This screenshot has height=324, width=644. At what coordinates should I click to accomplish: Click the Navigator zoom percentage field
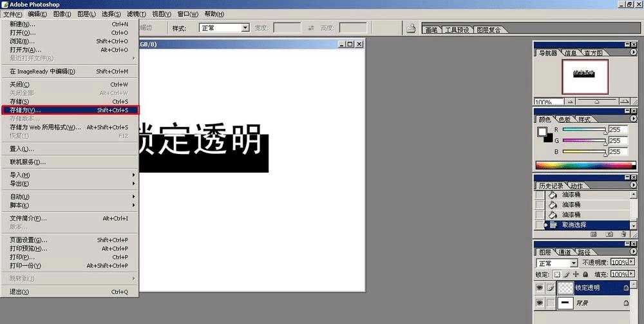tap(548, 101)
